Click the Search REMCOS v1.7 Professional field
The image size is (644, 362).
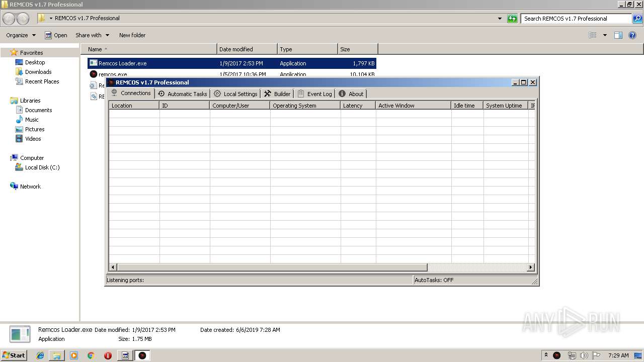click(x=576, y=19)
